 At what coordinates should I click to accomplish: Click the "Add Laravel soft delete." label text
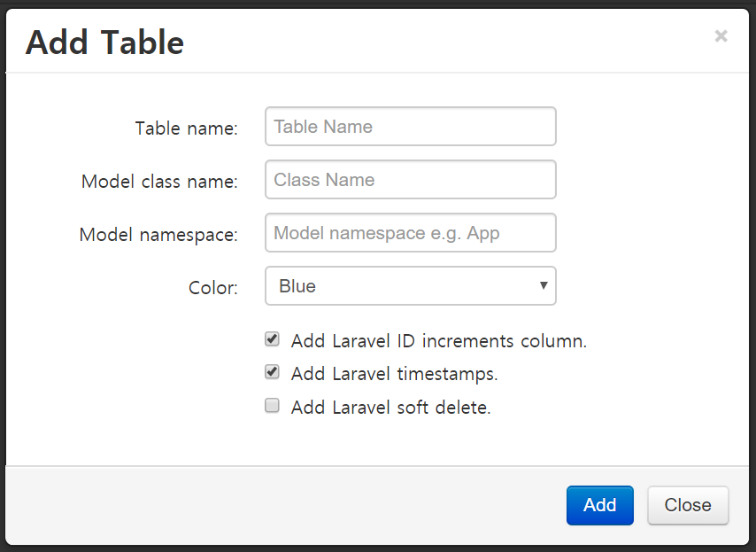[x=390, y=408]
